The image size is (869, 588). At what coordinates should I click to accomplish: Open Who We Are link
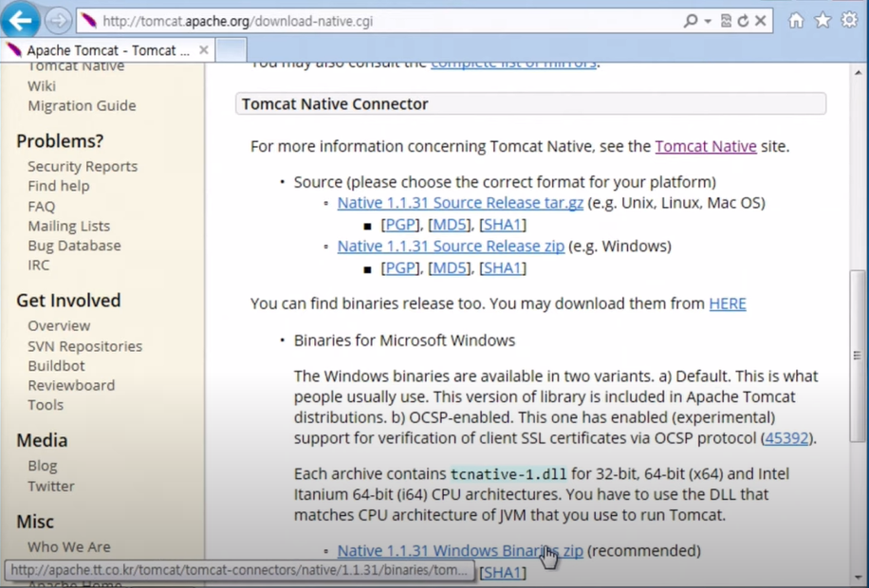(68, 546)
